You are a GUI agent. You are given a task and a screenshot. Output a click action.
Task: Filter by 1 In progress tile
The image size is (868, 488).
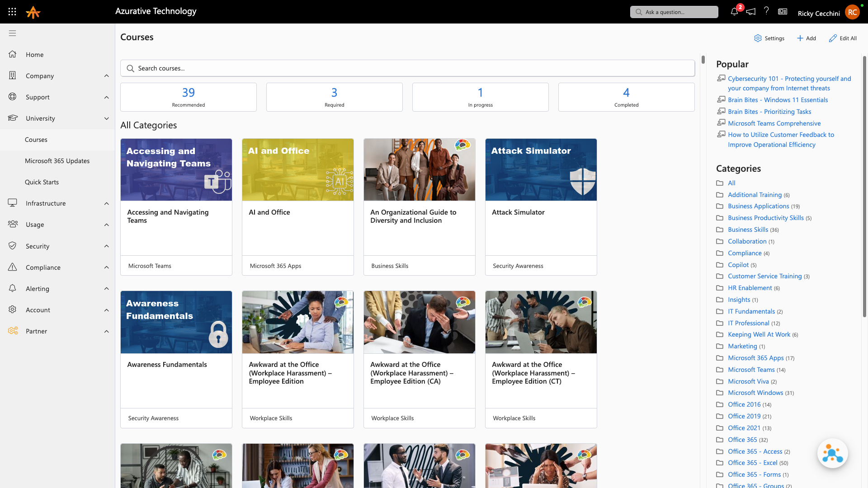point(481,97)
